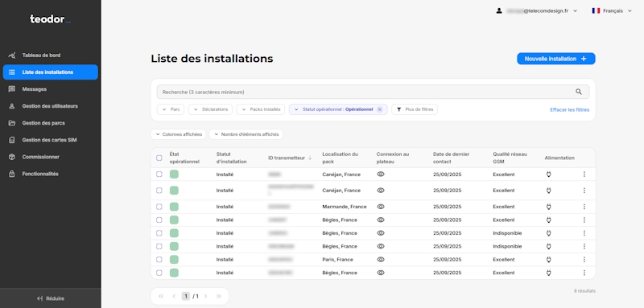Viewport: 644px width, 308px height.
Task: Click the État opérationnel column header
Action: (x=184, y=158)
